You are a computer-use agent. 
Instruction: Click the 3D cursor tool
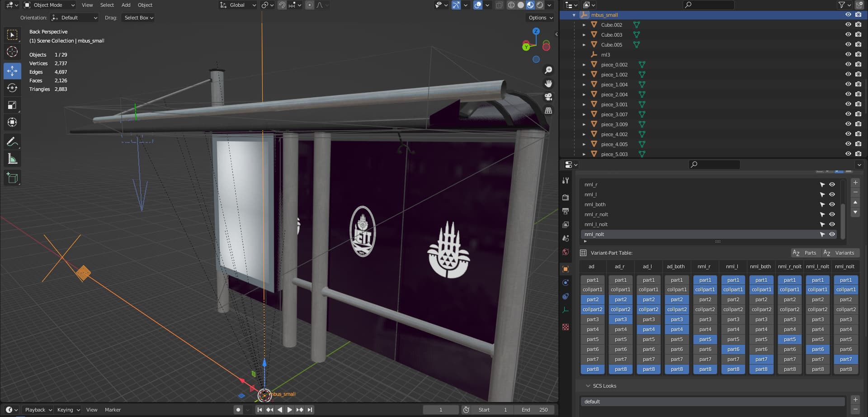coord(12,52)
